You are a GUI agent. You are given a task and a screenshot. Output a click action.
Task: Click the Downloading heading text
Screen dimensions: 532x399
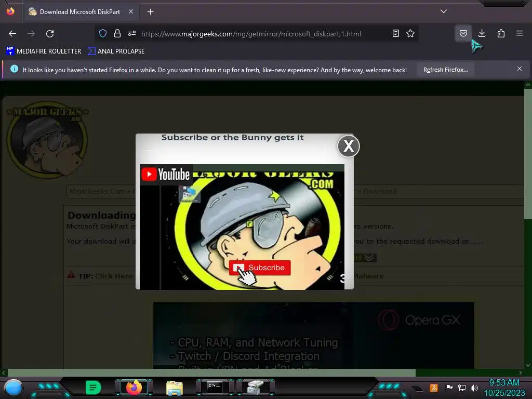pos(101,216)
